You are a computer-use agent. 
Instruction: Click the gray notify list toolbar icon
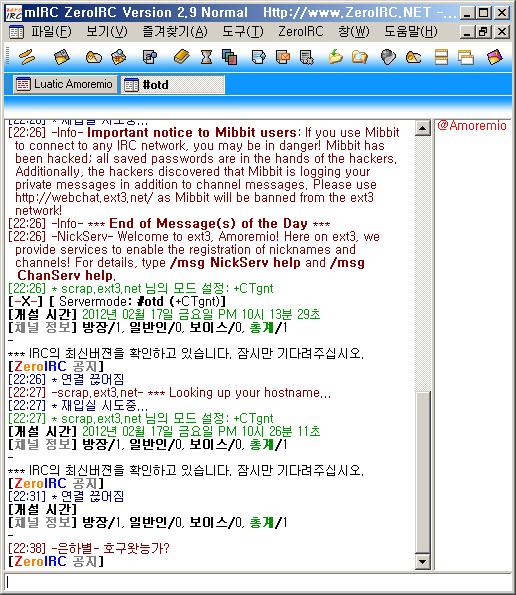point(388,57)
